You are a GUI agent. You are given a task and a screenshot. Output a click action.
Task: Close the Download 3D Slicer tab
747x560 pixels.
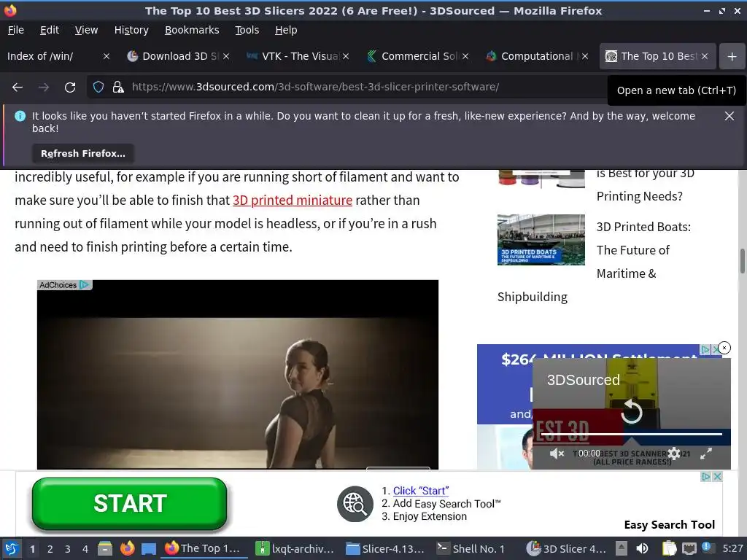tap(226, 56)
